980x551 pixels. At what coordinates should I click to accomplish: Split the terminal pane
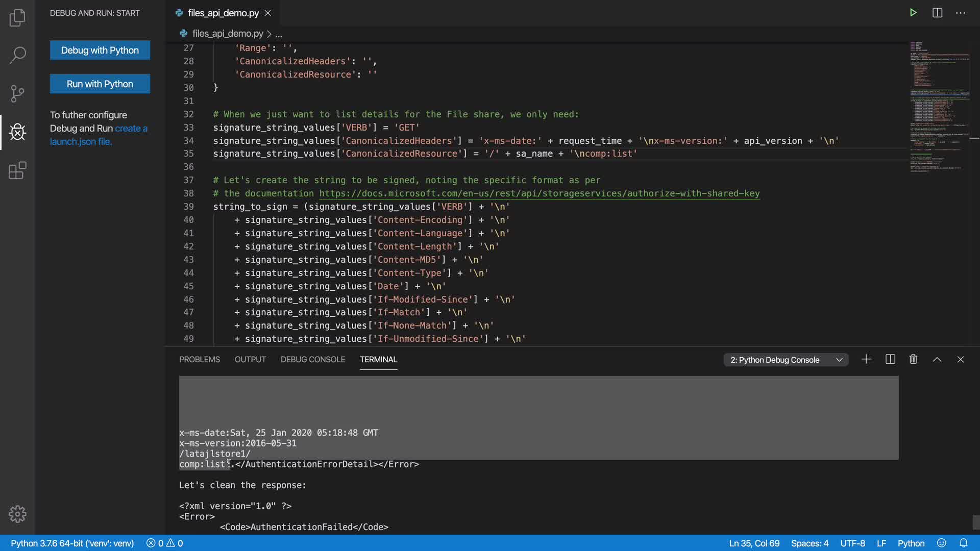click(890, 359)
